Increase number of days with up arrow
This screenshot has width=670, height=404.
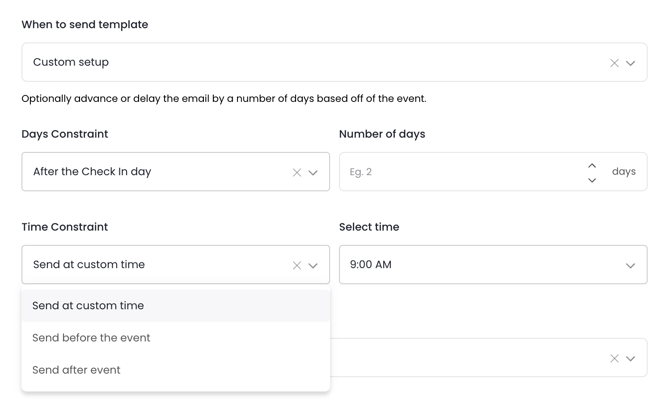592,165
